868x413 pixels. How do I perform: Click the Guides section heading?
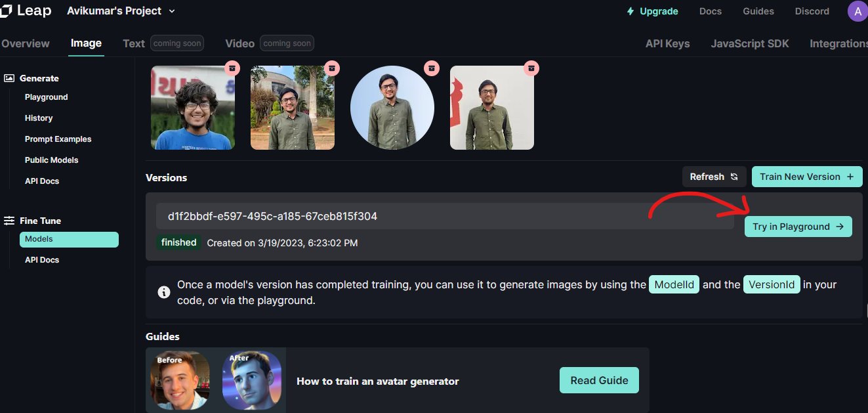point(163,336)
